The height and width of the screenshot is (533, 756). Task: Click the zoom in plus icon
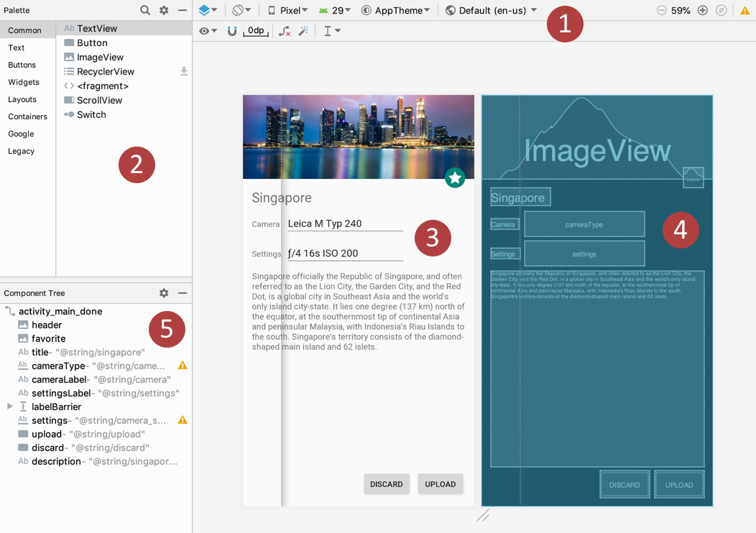tap(703, 11)
